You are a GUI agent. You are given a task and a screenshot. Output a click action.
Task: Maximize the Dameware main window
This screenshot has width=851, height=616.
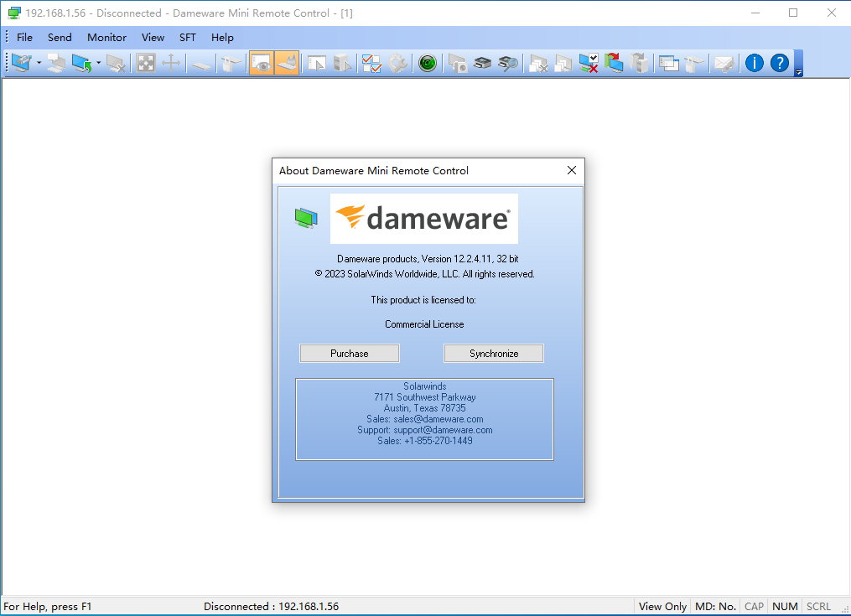point(793,13)
